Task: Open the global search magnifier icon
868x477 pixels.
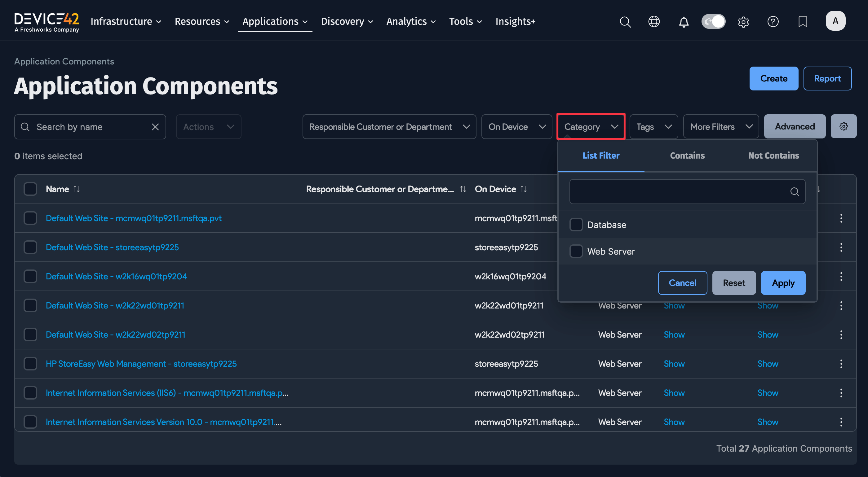Action: click(x=625, y=22)
